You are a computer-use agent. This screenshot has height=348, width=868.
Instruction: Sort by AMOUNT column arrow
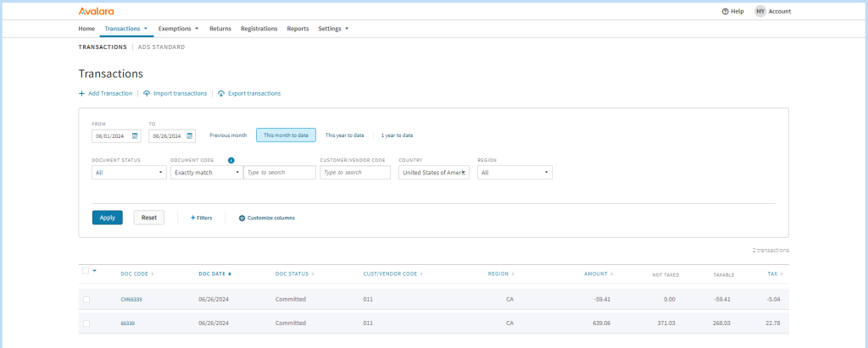(612, 273)
